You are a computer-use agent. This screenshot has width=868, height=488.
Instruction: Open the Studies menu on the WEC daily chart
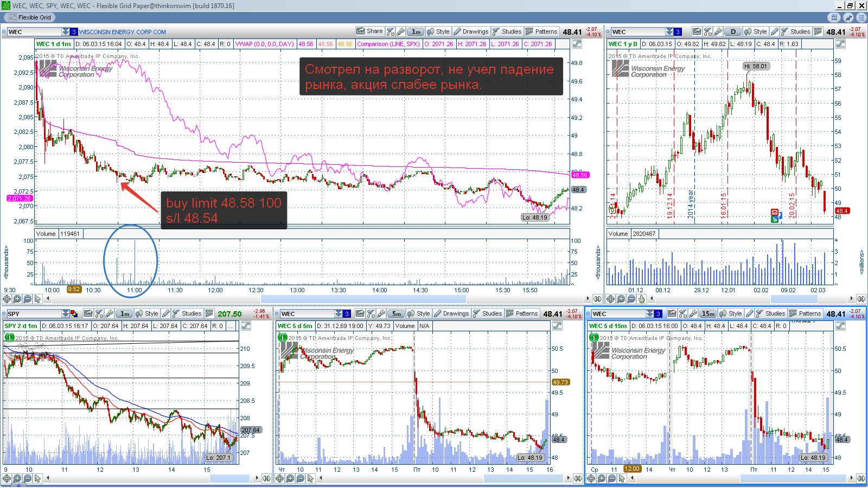795,31
